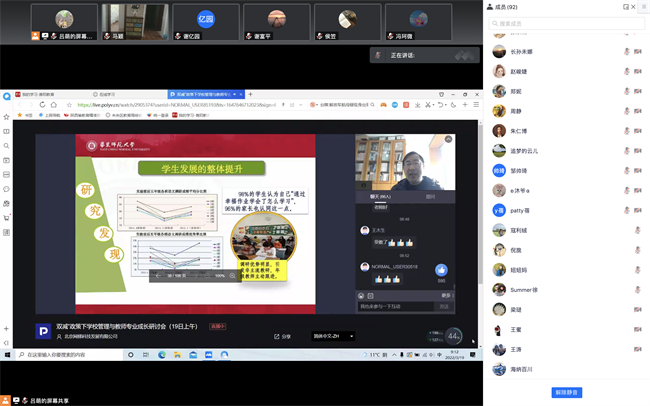Toggle camera for member 王涛

click(638, 349)
